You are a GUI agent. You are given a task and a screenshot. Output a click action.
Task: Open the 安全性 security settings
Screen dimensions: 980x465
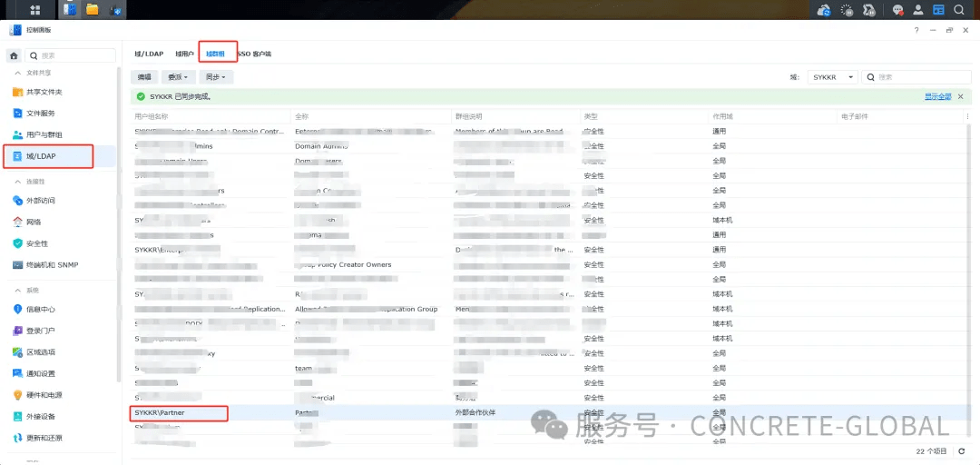pyautogui.click(x=37, y=243)
